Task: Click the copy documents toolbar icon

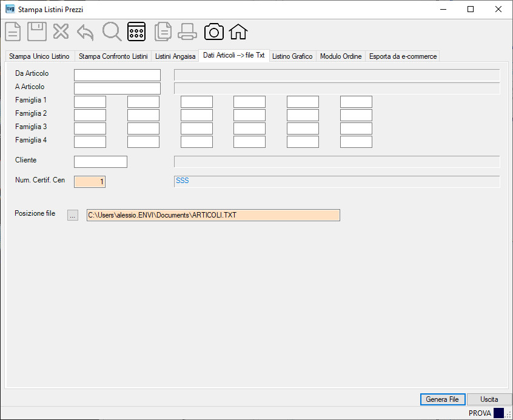Action: [x=163, y=32]
